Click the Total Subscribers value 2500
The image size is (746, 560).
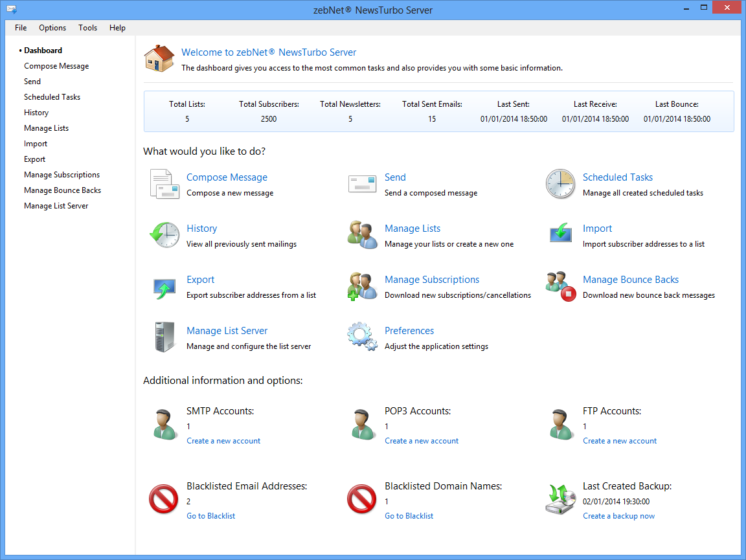tap(269, 119)
